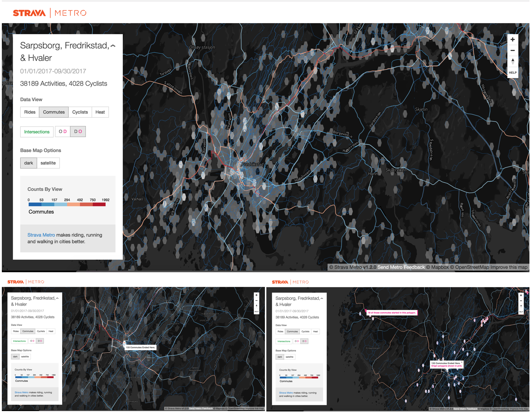
Task: Zoom out on the bottom-right small map
Action: pyautogui.click(x=521, y=301)
